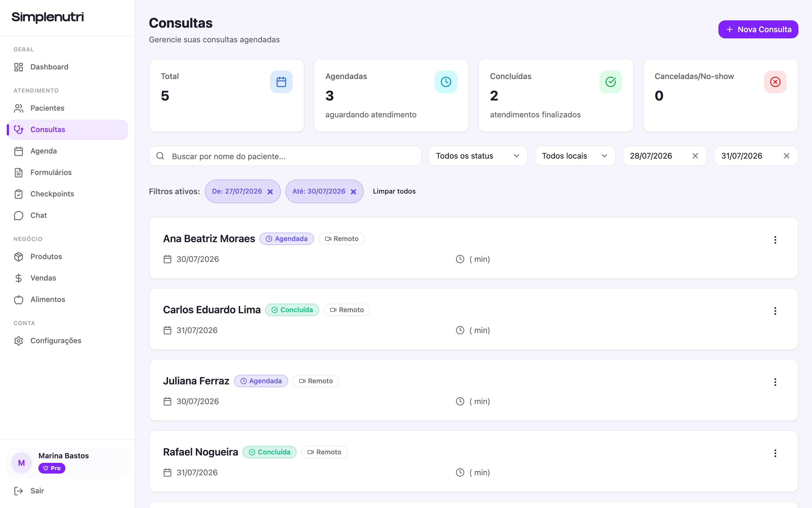
Task: Click the calendar icon on Ana Beatriz's card
Action: point(167,259)
